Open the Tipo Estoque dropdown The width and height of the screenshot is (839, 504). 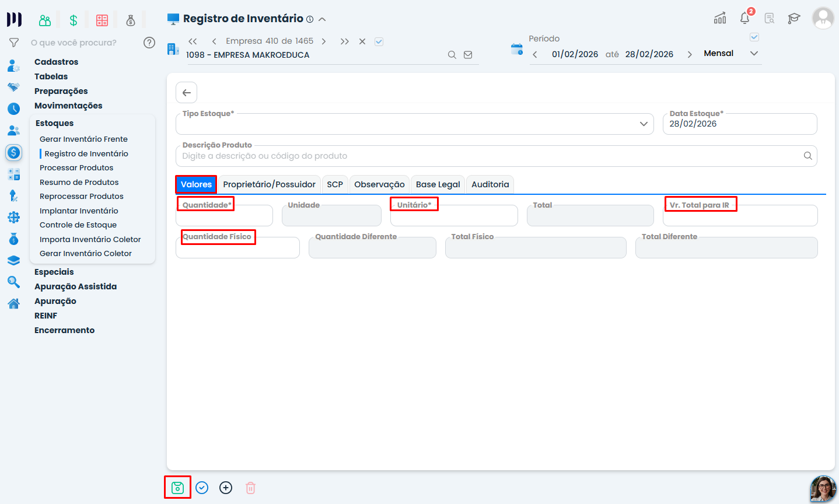[415, 124]
